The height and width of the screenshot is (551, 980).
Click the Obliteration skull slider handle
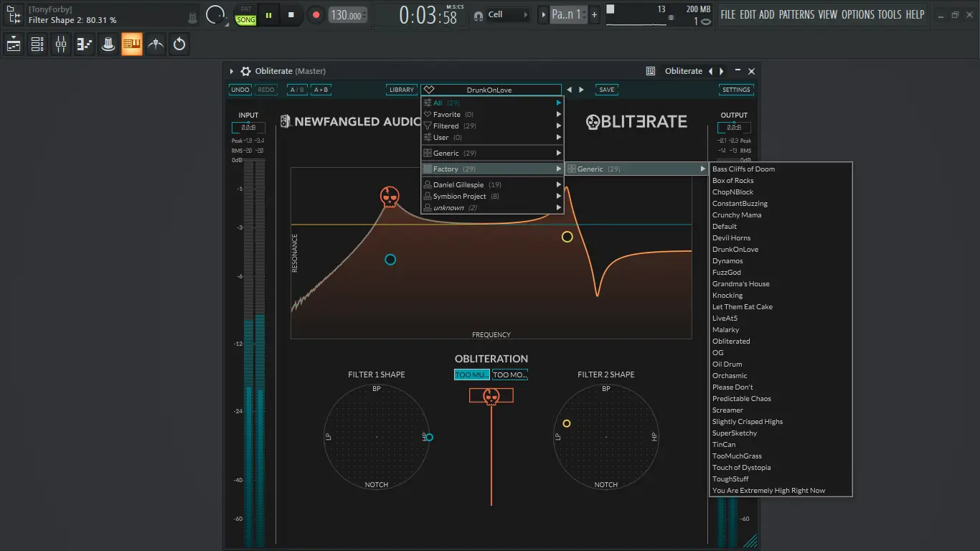point(491,396)
